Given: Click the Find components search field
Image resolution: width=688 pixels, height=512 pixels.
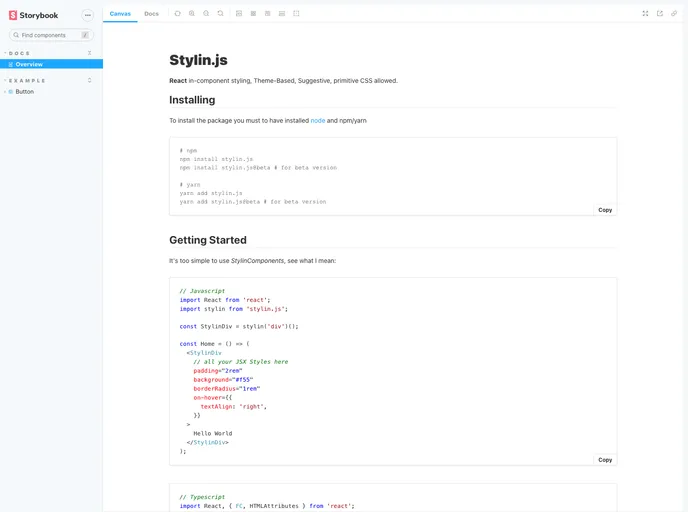Looking at the screenshot, I should 51,35.
